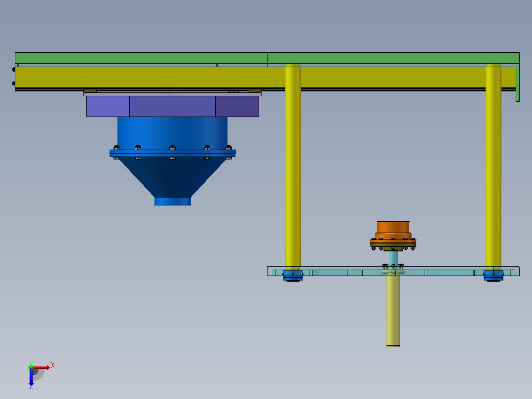Select the blue foot under the left column
The width and height of the screenshot is (532, 399).
click(x=293, y=276)
